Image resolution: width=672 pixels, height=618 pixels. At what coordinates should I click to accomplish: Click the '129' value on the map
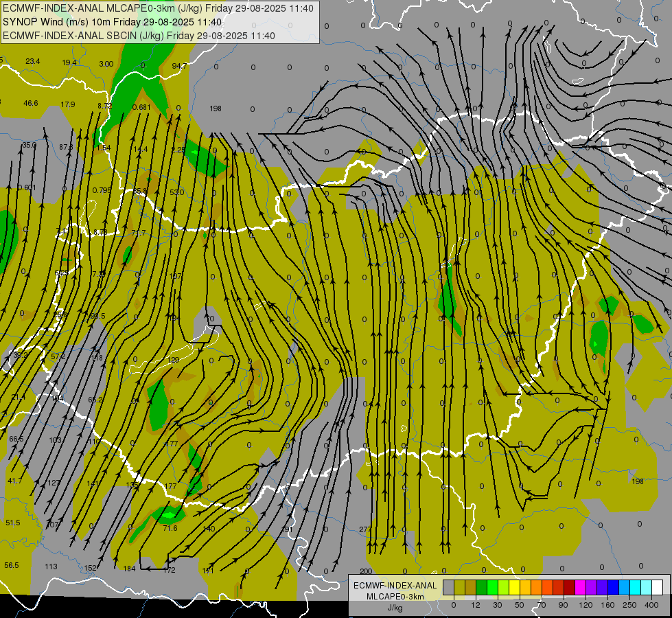point(173,360)
